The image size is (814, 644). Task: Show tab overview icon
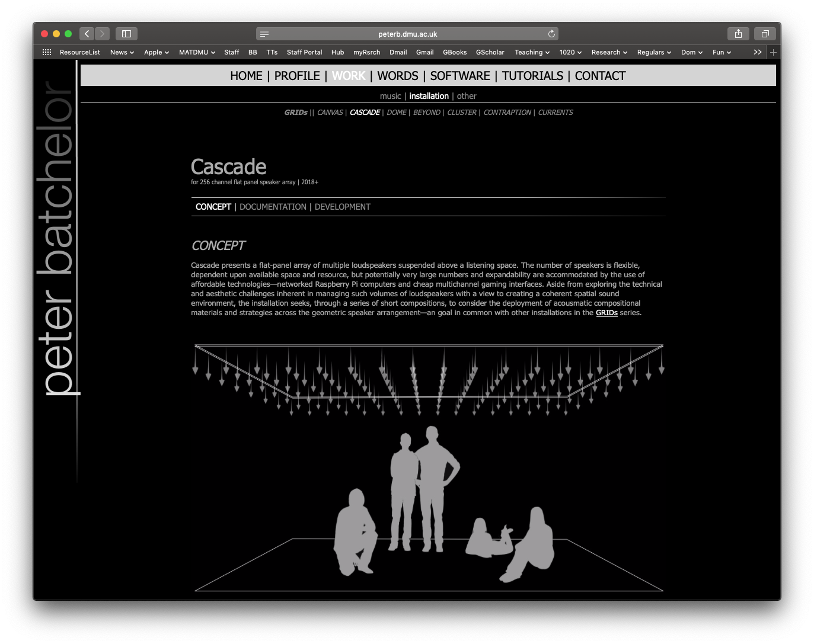point(765,34)
